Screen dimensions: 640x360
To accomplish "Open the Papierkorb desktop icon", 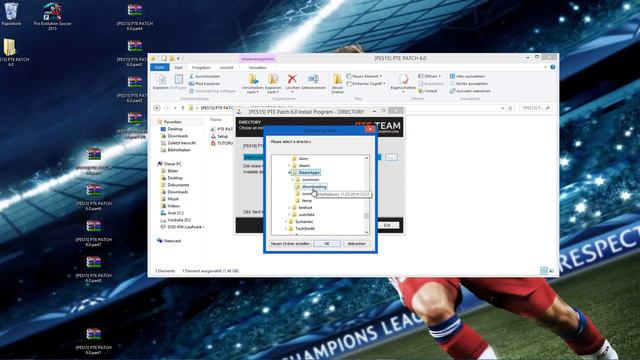I will (11, 14).
